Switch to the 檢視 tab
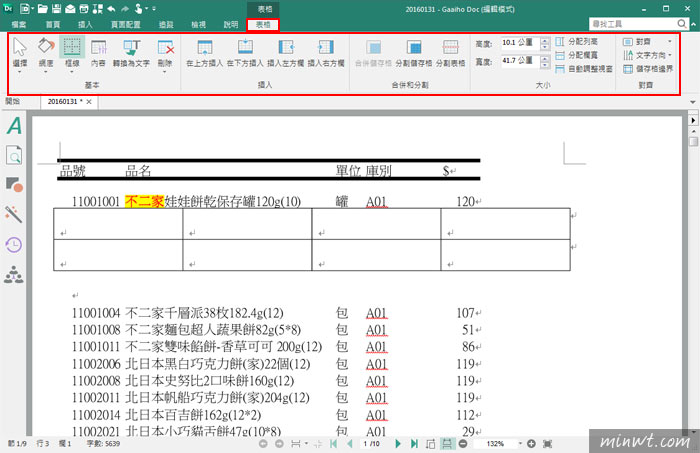Screen dimensions: 700x453 [x=199, y=25]
